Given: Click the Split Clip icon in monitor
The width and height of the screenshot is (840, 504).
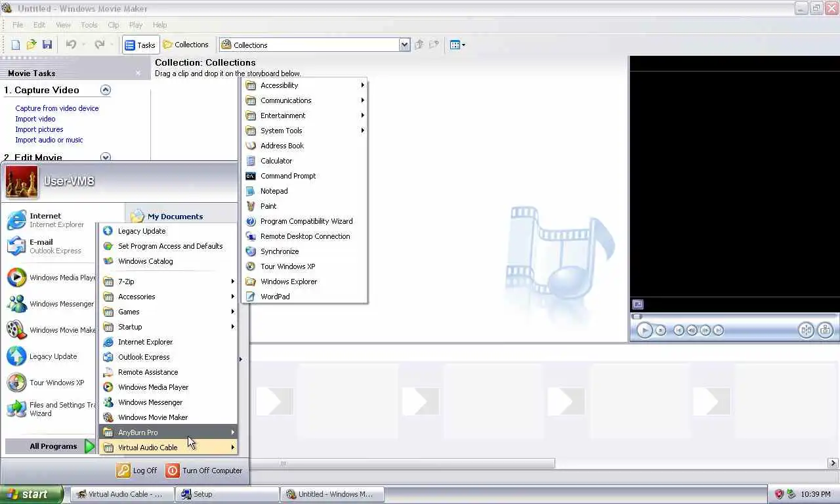Looking at the screenshot, I should (x=807, y=331).
